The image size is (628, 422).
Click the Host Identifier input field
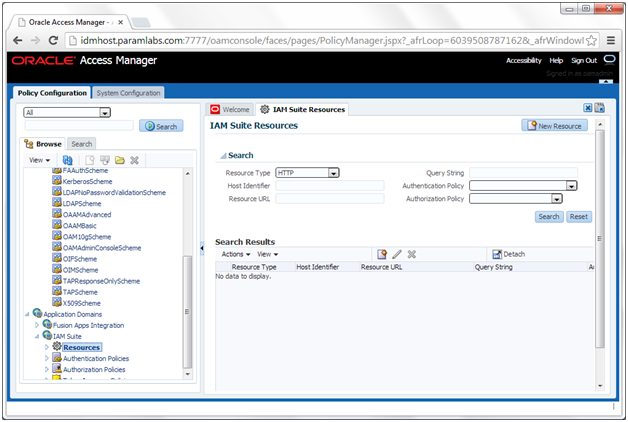pos(330,186)
